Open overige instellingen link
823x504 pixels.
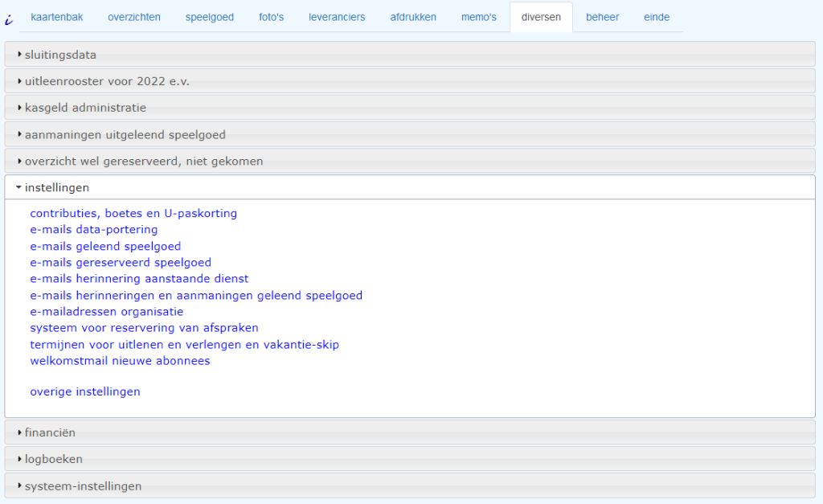click(85, 391)
